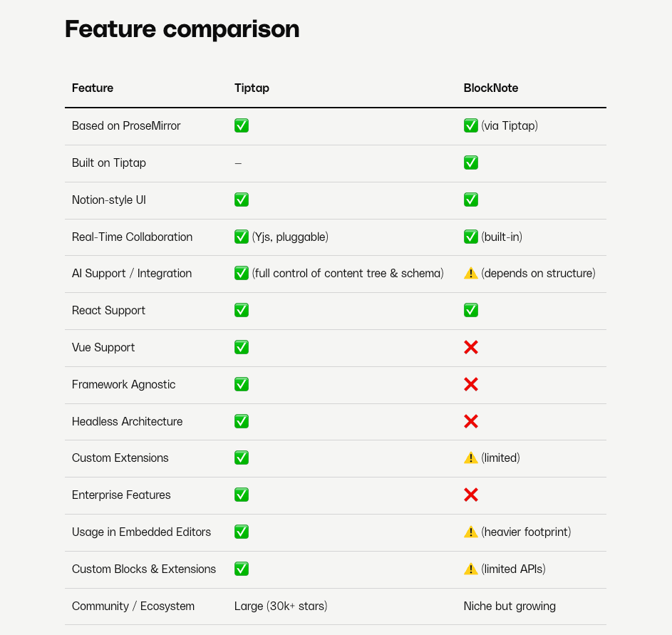Click Tiptap check in React Support row
This screenshot has width=672, height=635.
pos(242,310)
